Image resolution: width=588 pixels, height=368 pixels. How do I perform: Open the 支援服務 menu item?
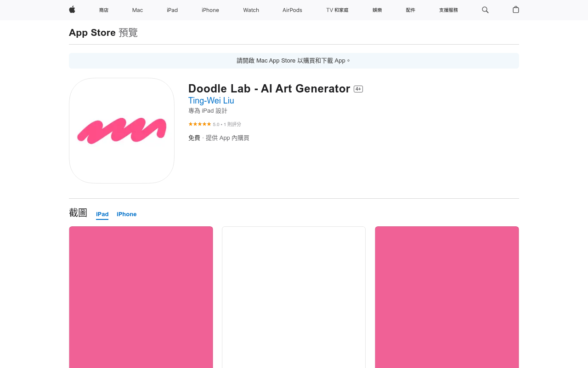click(448, 10)
